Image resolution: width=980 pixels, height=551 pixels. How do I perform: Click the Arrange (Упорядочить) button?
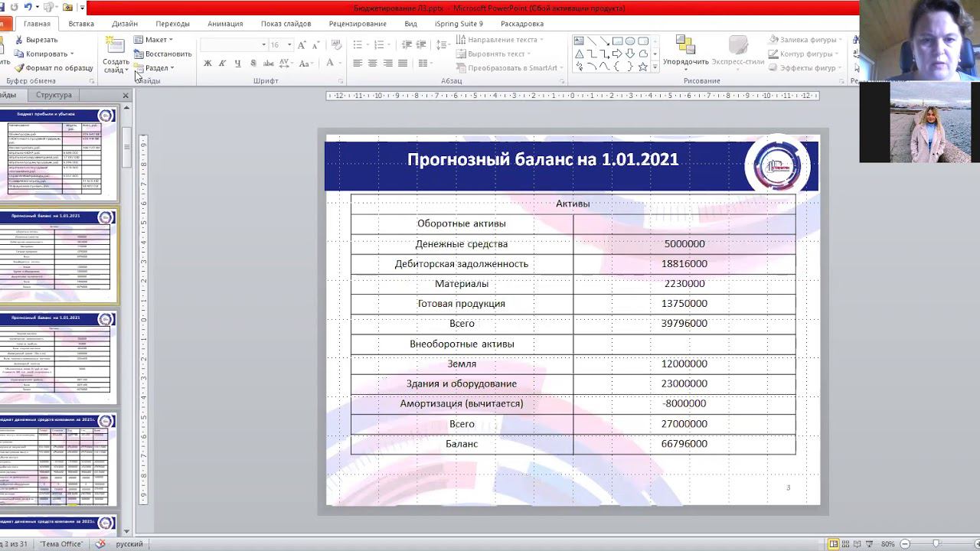(685, 51)
